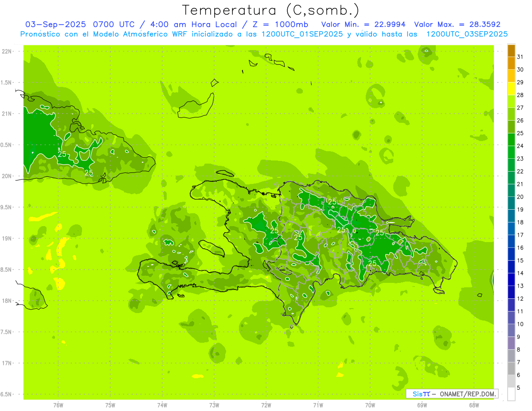This screenshot has height=411, width=532.
Task: Click the '18N' latitude label
Action: tap(7, 301)
